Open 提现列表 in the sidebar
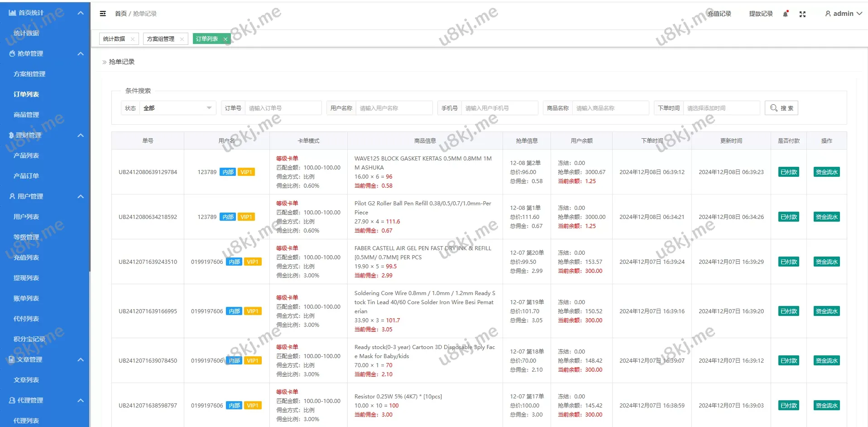Screen dimensions: 868x427 26,278
